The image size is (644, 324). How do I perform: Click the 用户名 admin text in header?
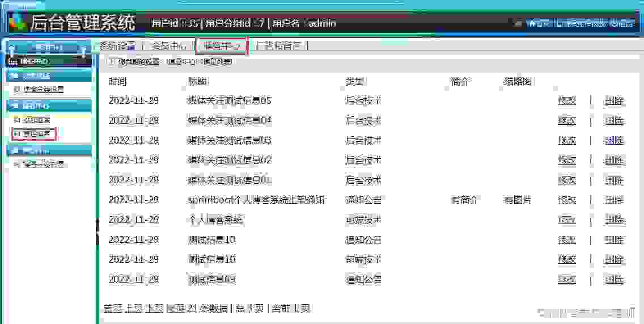point(305,23)
